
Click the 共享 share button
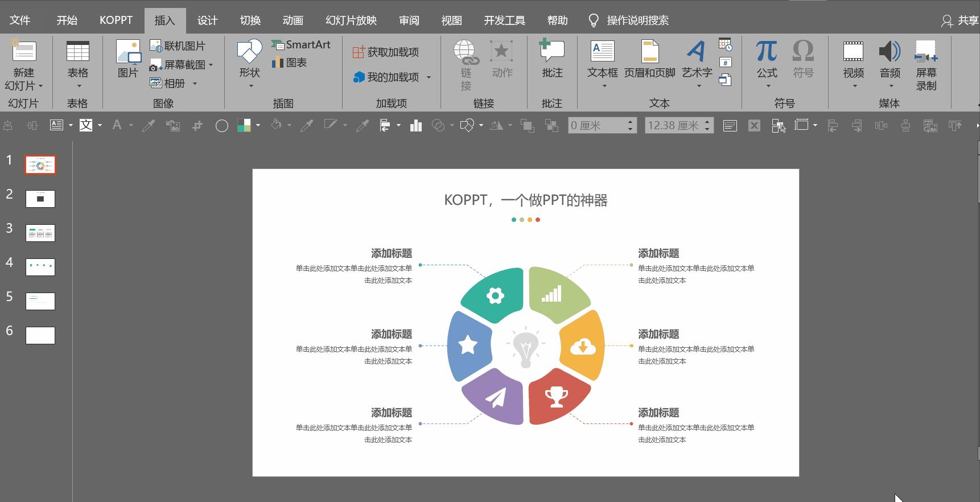pos(961,20)
